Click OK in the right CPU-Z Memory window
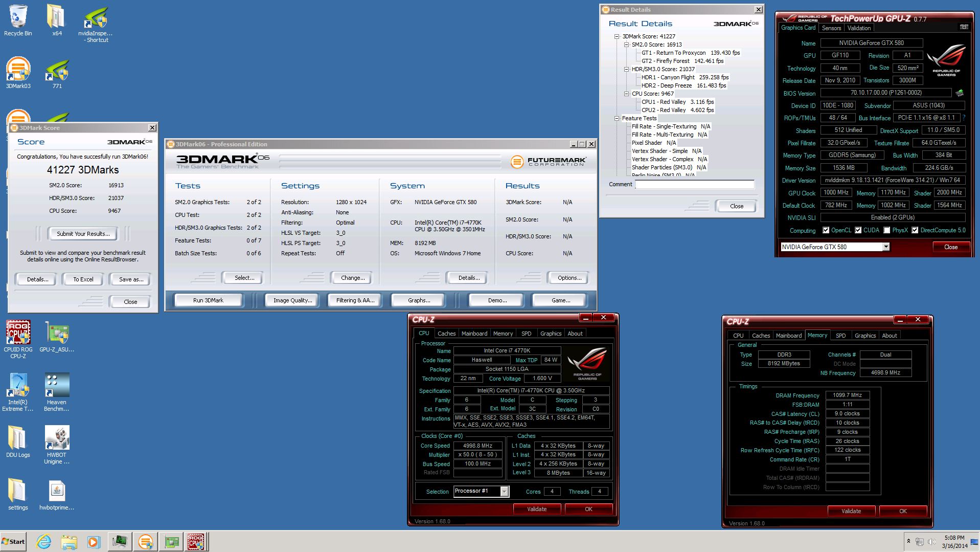This screenshot has height=552, width=980. [x=903, y=511]
